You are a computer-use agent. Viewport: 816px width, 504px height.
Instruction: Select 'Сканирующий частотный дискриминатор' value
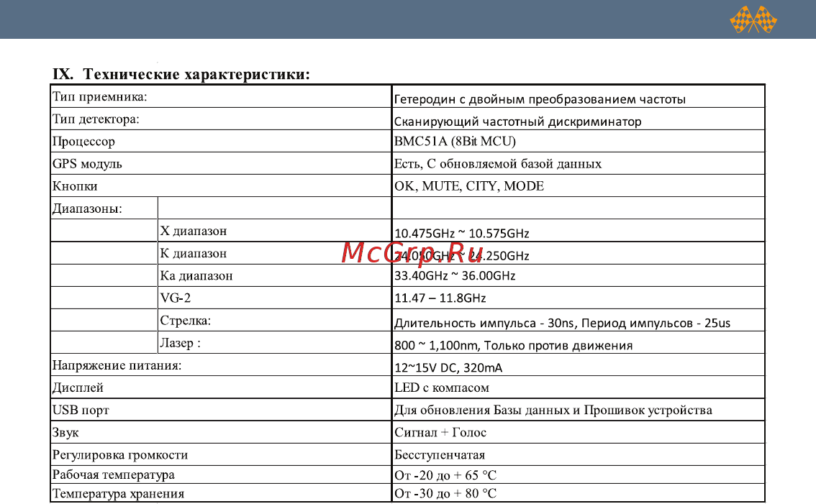518,122
